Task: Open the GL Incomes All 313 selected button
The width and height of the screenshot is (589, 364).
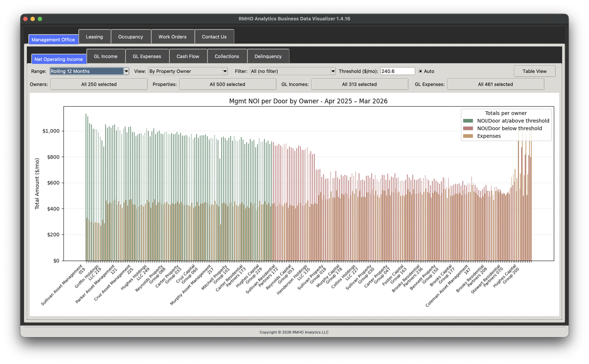Action: click(x=360, y=84)
